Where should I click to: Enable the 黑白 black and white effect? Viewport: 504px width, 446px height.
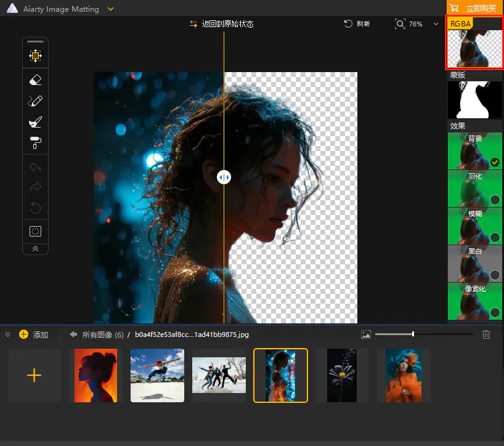[x=495, y=275]
